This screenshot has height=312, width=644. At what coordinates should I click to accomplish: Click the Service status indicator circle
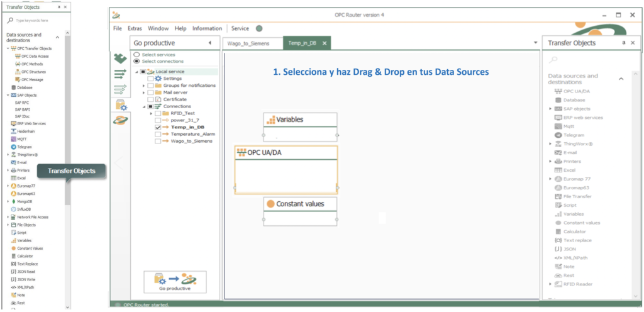(259, 29)
